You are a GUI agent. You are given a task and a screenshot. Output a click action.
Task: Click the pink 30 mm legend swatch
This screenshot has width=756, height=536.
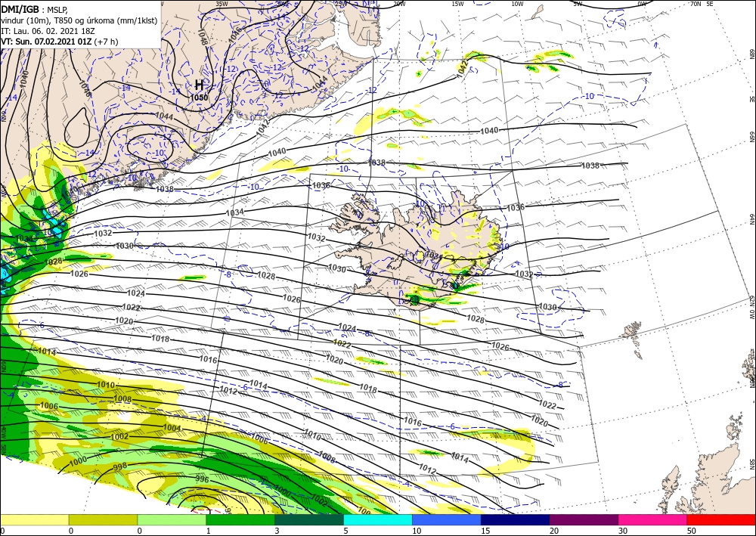click(x=652, y=519)
